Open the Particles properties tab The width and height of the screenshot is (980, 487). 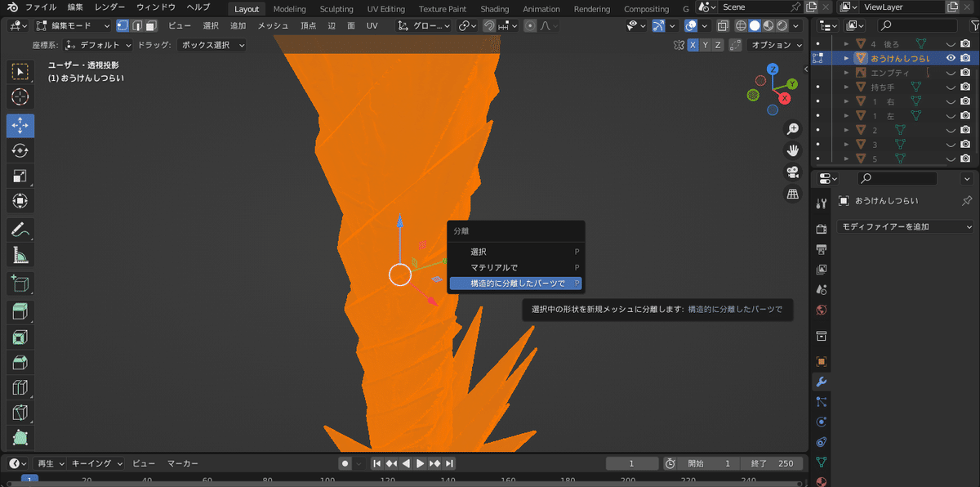822,401
